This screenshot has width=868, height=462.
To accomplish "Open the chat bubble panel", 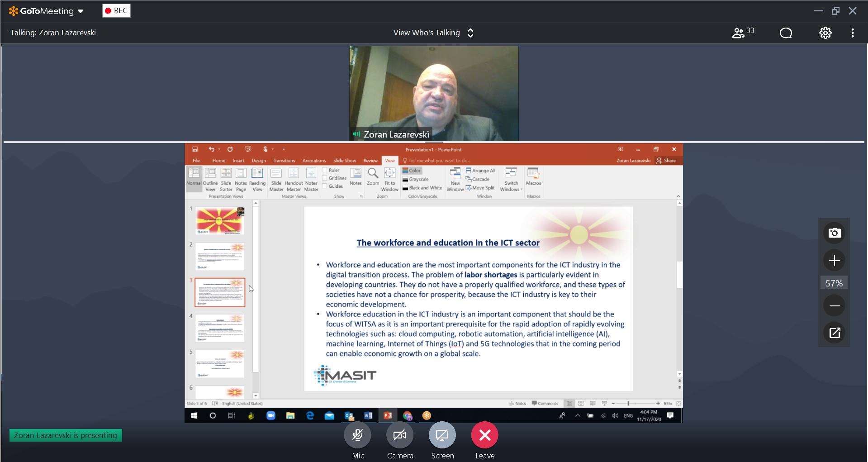I will (x=786, y=33).
